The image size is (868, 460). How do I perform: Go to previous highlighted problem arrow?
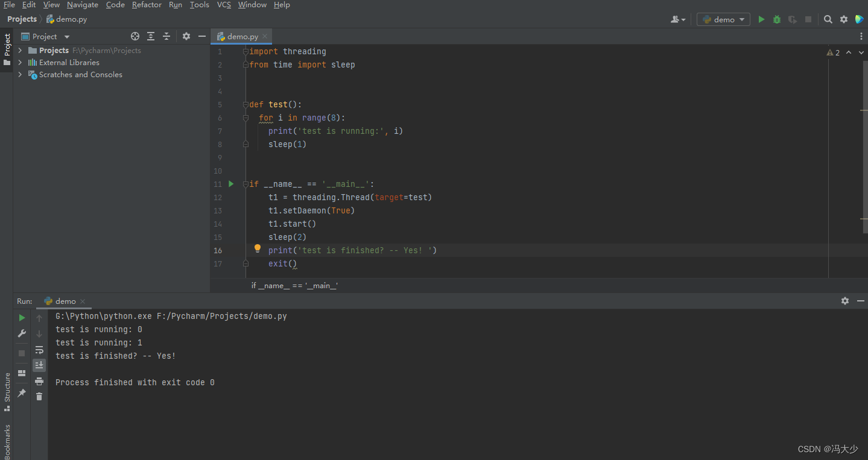coord(849,52)
